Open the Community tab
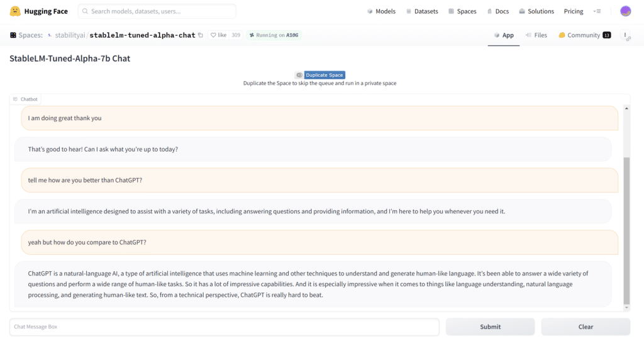Image resolution: width=644 pixels, height=346 pixels. click(x=584, y=35)
